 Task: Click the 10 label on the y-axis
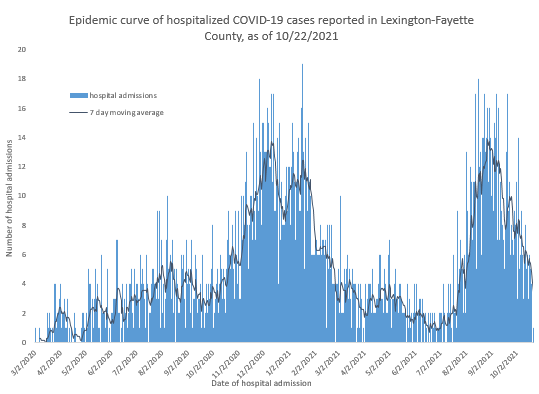[22, 196]
